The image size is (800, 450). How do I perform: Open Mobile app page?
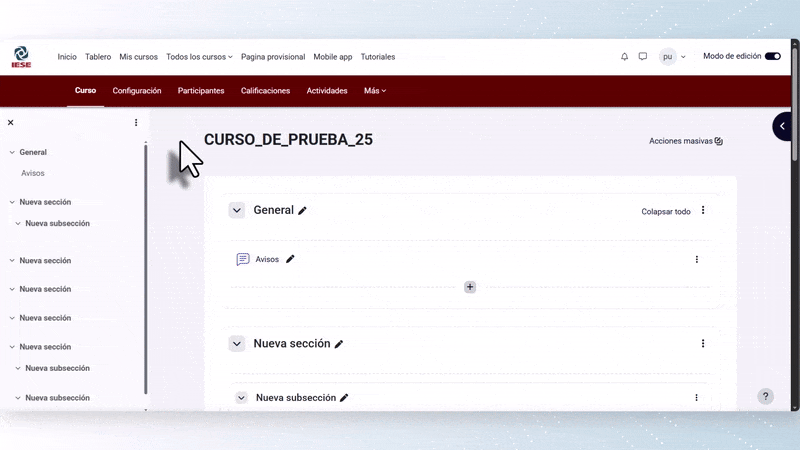click(333, 57)
